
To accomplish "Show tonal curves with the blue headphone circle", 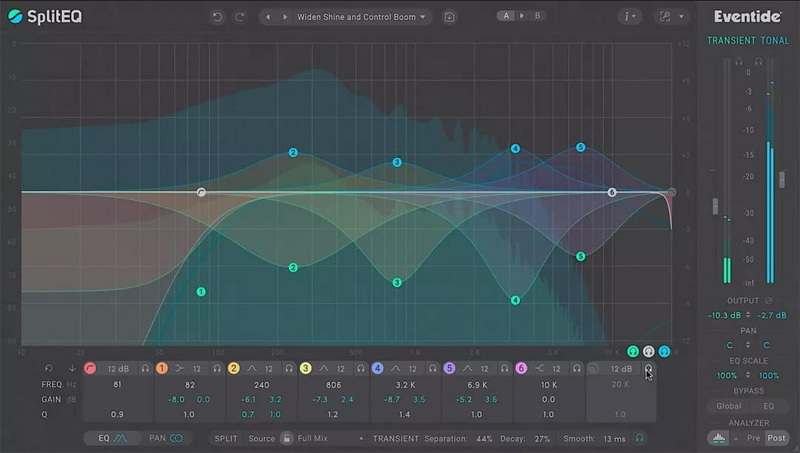I will (x=664, y=351).
